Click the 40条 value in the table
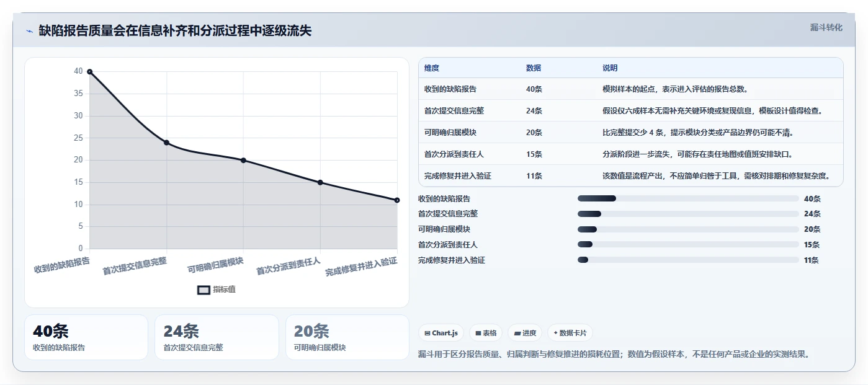 pos(534,89)
